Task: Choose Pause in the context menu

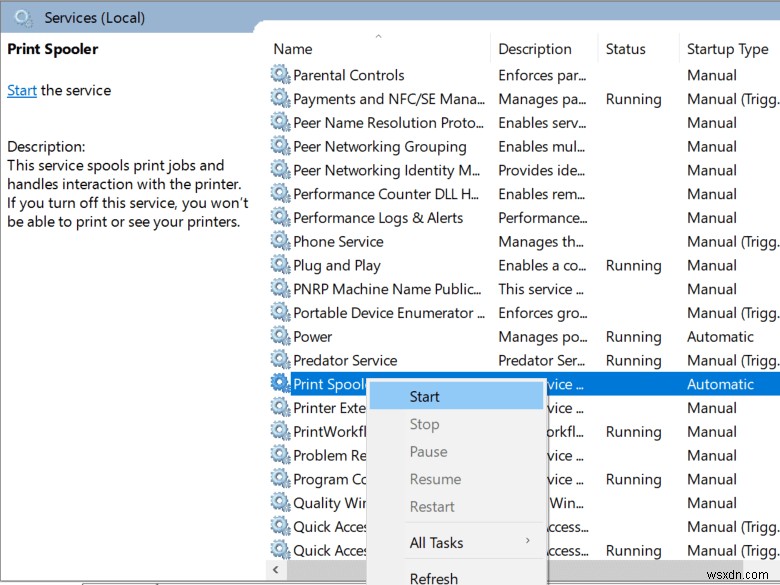Action: [456, 451]
